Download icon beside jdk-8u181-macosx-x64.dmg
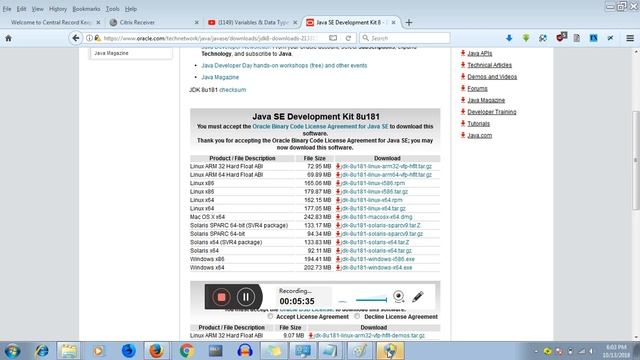The image size is (640, 360). click(338, 217)
